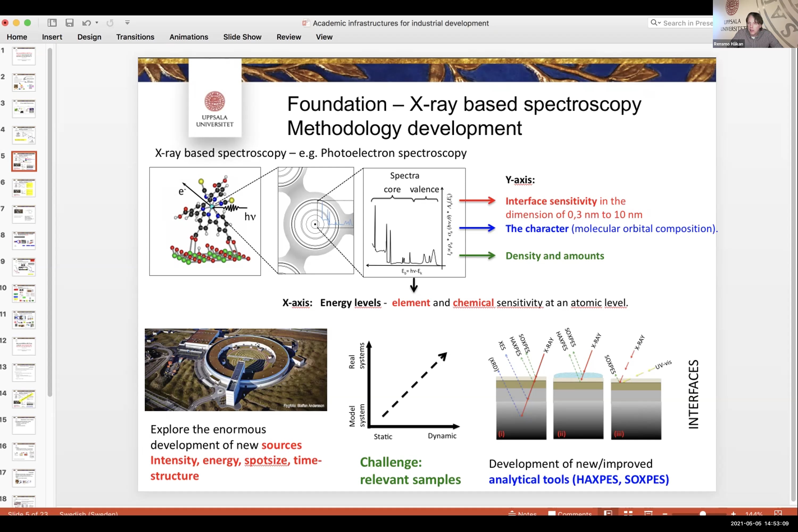This screenshot has height=532, width=798.
Task: Select slide 7 thumbnail
Action: (24, 214)
